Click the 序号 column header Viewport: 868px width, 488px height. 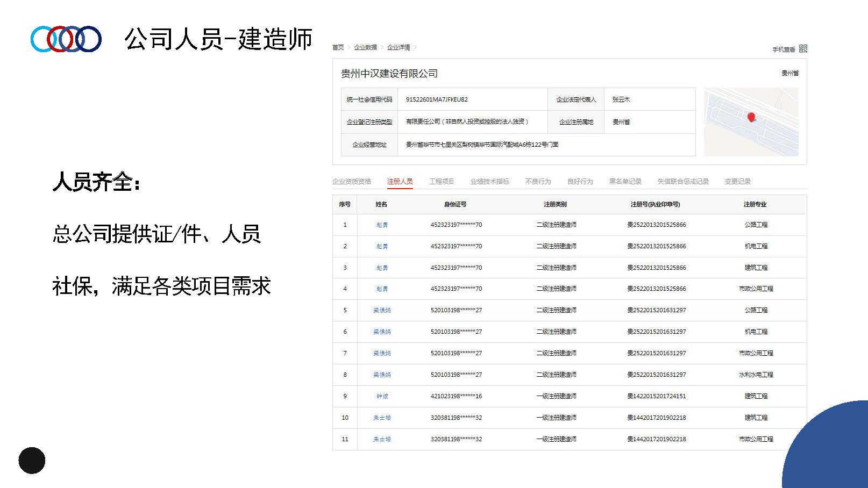coord(345,205)
